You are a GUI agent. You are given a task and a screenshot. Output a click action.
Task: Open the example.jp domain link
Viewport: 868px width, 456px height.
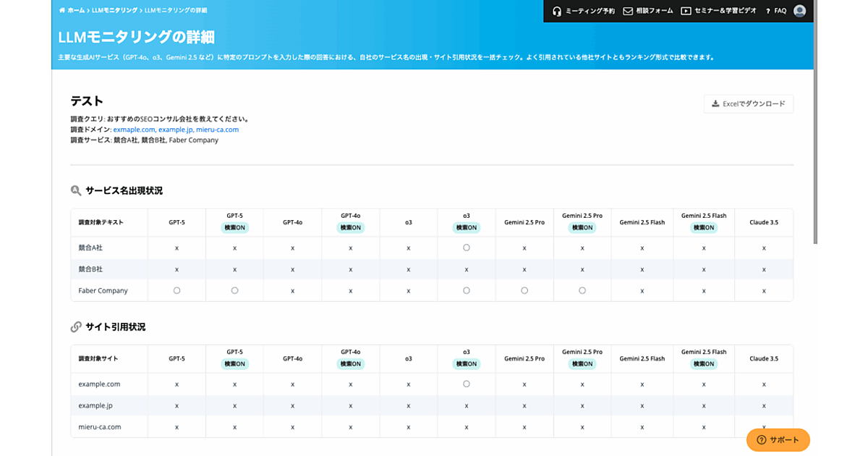175,130
